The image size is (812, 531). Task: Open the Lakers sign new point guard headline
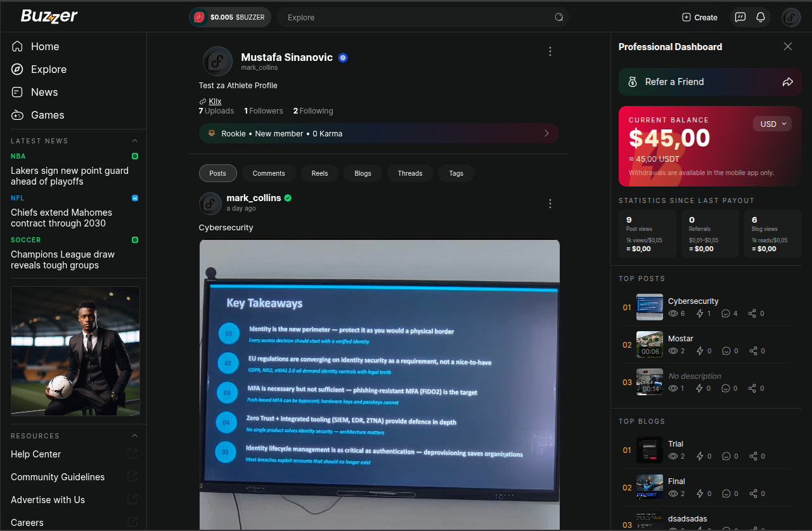tap(70, 176)
